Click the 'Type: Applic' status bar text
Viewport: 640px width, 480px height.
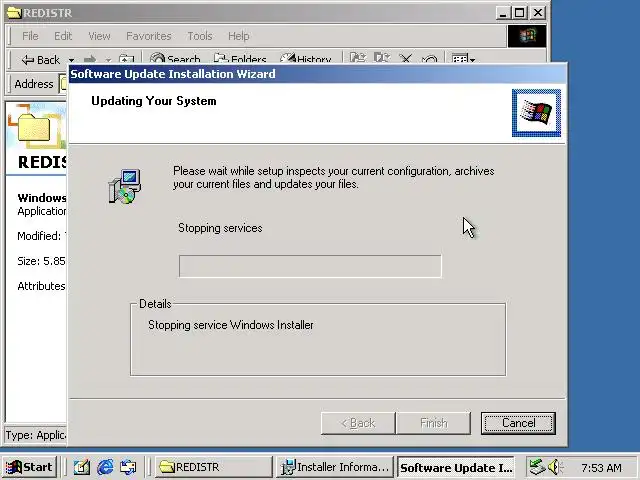[x=36, y=435]
